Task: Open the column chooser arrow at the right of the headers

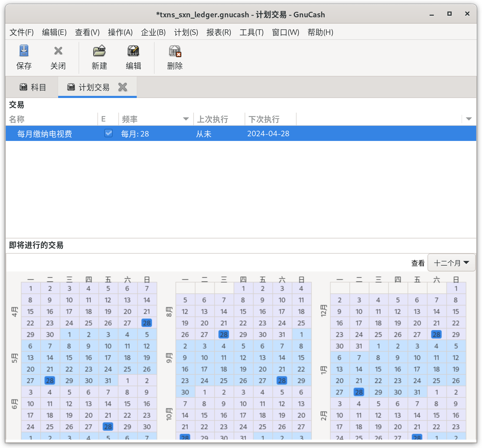Action: pos(469,119)
